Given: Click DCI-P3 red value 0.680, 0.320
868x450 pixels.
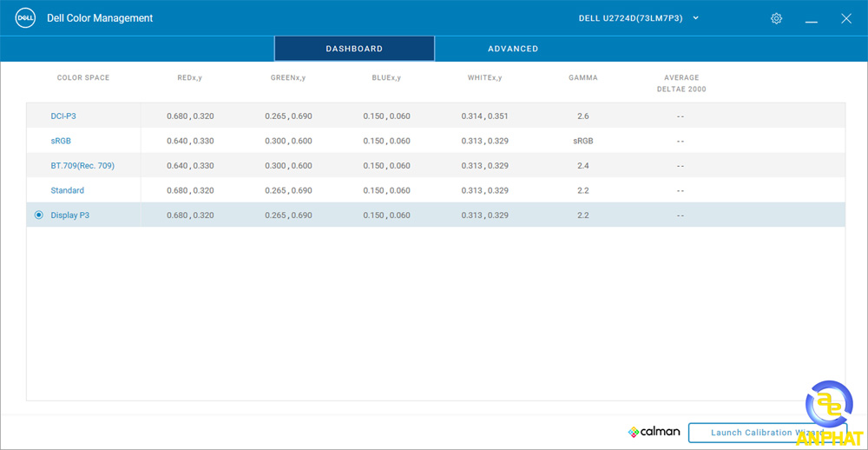Looking at the screenshot, I should click(190, 116).
